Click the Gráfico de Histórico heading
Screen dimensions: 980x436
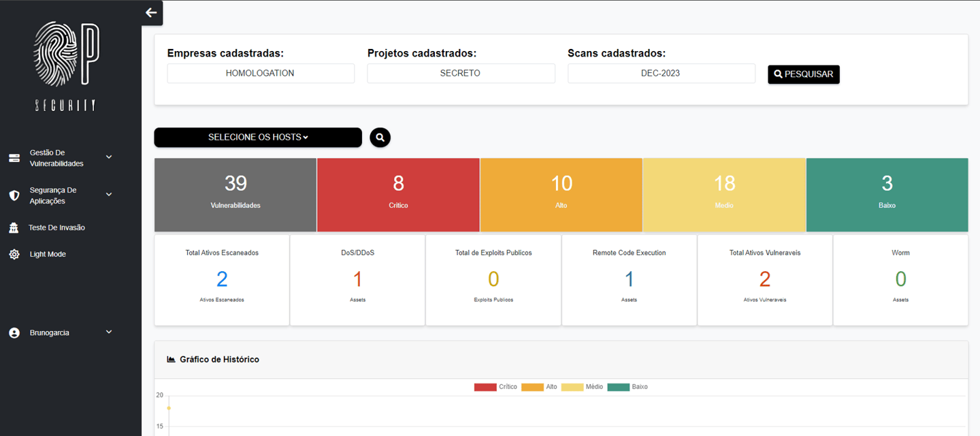(219, 359)
